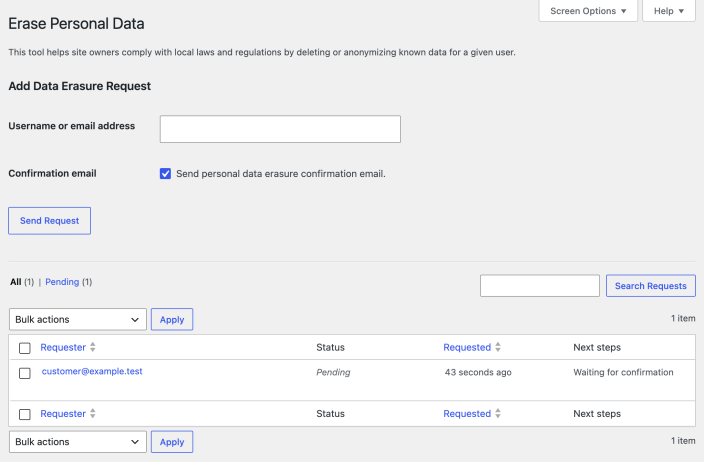Click the Pending status text
The image size is (704, 462).
(x=333, y=372)
